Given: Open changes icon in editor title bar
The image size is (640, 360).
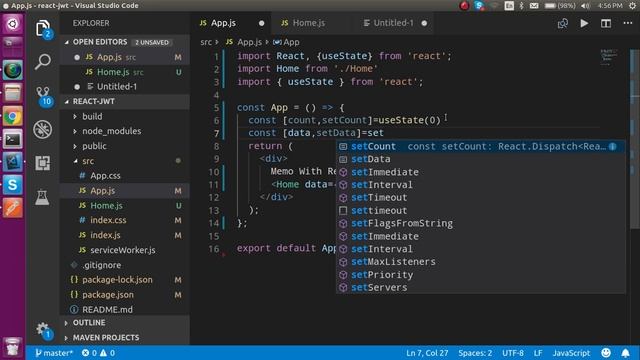Looking at the screenshot, I should (563, 23).
